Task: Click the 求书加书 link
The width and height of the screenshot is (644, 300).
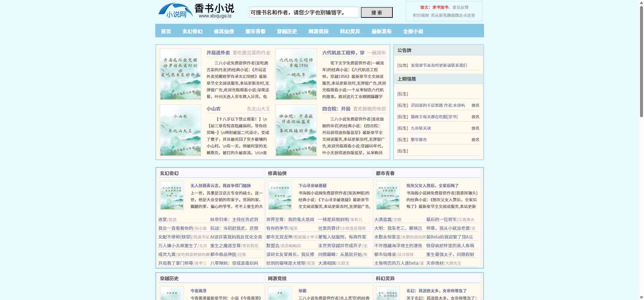Action: click(440, 7)
